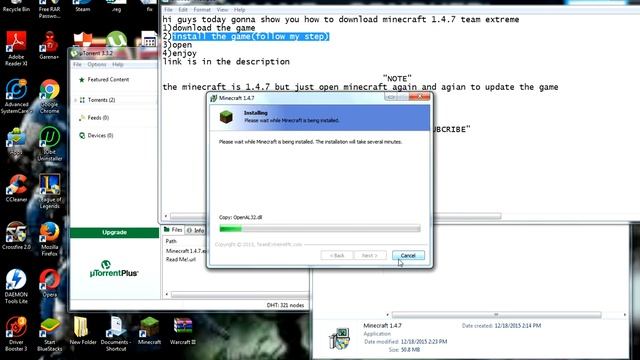The image size is (640, 360).
Task: Open Free RAR Password desktop icon
Action: pos(49,9)
